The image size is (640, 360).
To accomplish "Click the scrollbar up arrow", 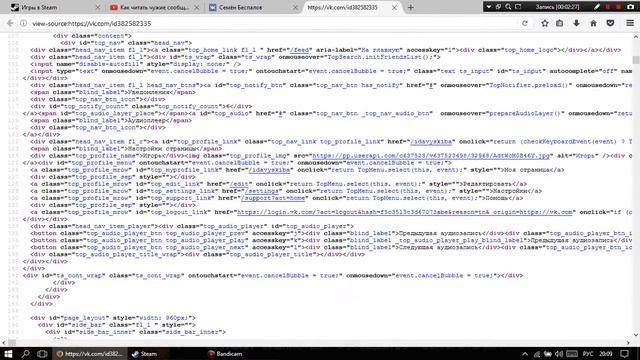I will [636, 37].
